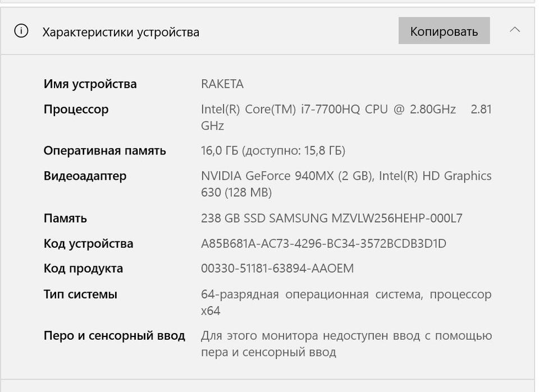The width and height of the screenshot is (539, 392).
Task: Collapse the Характеристики устройства section chevron
Action: click(x=514, y=30)
